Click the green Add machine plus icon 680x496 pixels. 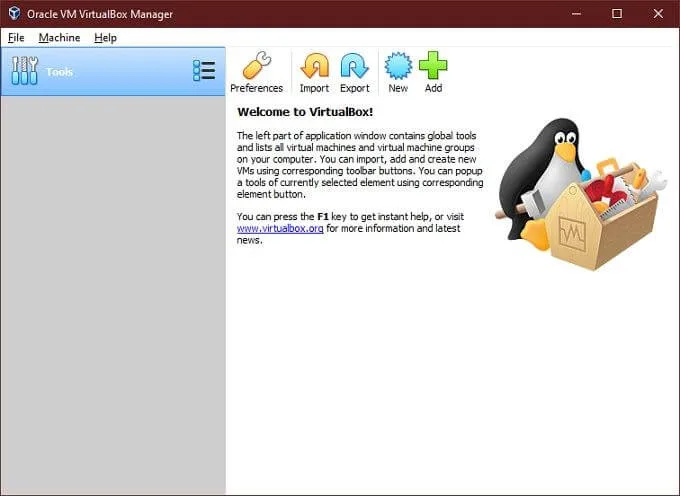[x=433, y=66]
